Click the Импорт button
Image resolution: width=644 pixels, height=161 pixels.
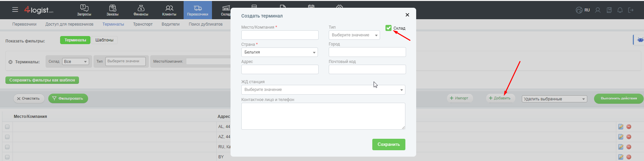tap(460, 98)
